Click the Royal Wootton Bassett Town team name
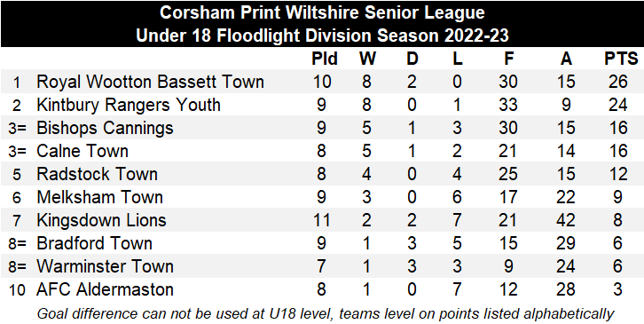The width and height of the screenshot is (644, 324). click(150, 82)
